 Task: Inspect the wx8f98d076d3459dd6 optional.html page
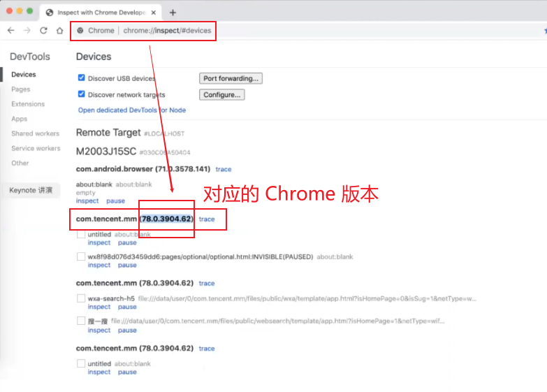tap(99, 265)
